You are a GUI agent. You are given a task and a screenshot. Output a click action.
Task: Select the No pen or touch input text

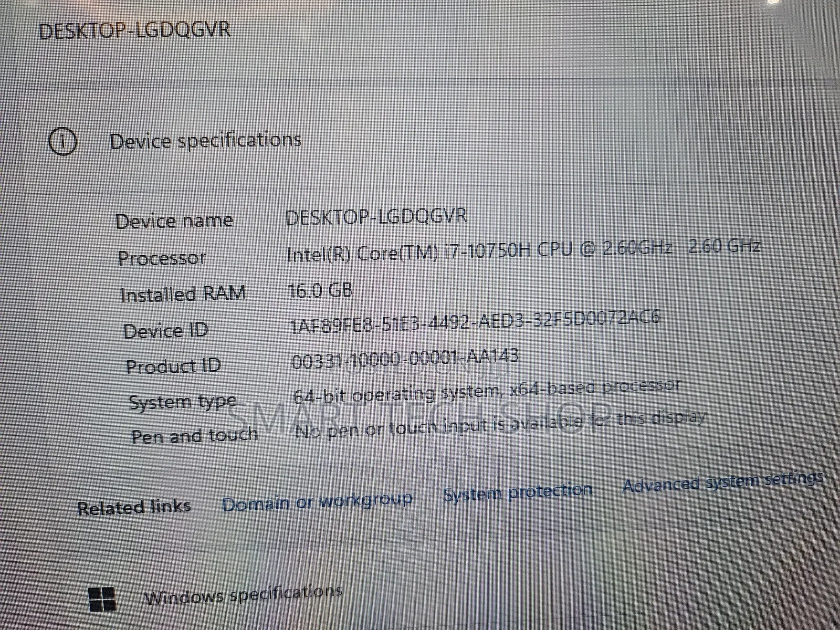500,424
